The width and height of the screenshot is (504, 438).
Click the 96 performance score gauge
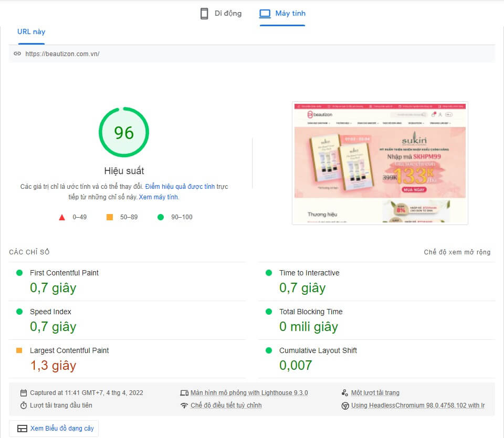(124, 133)
